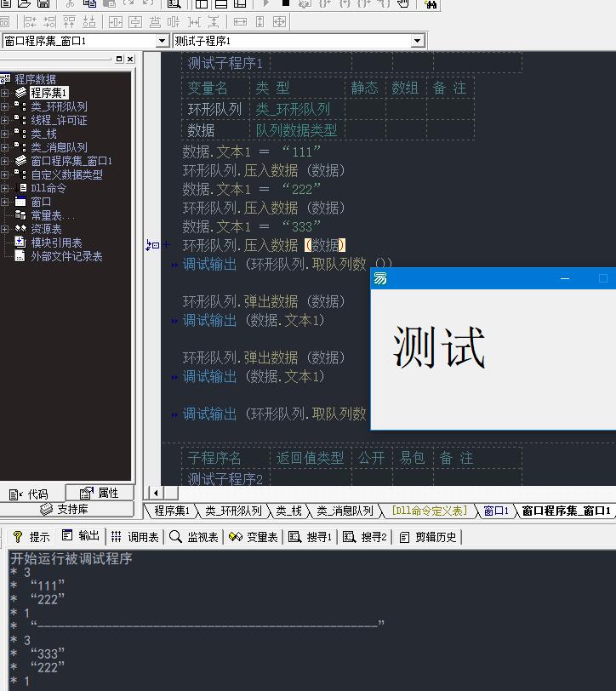Close the project tree panel
This screenshot has height=691, width=616.
coord(129,60)
